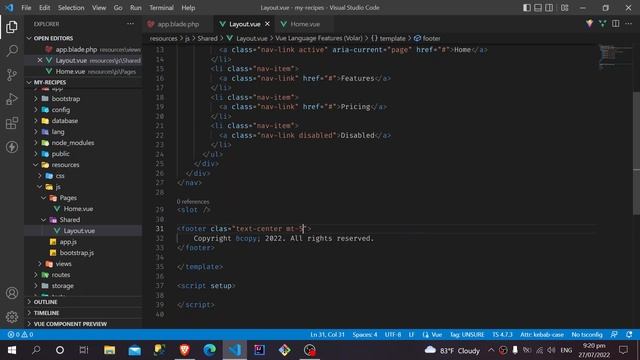Click the Tag: UNSURE status item
This screenshot has width=640, height=360.
click(x=467, y=334)
